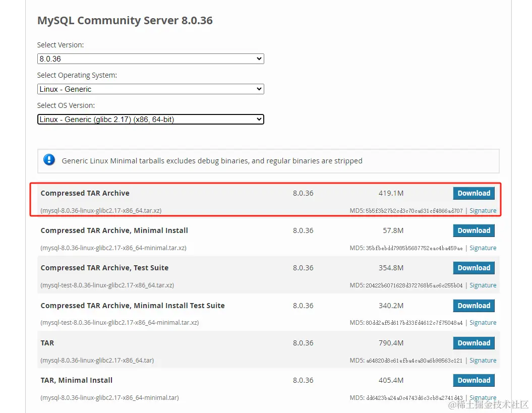Screen dimensions: 532x413
Task: Download the Compressed TAR Archive 419.1M
Action: coord(474,193)
